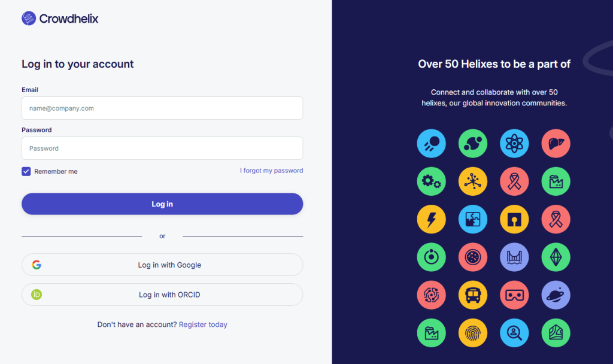The height and width of the screenshot is (364, 613).
Task: Select the blue puzzle piece helix icon
Action: point(473,219)
